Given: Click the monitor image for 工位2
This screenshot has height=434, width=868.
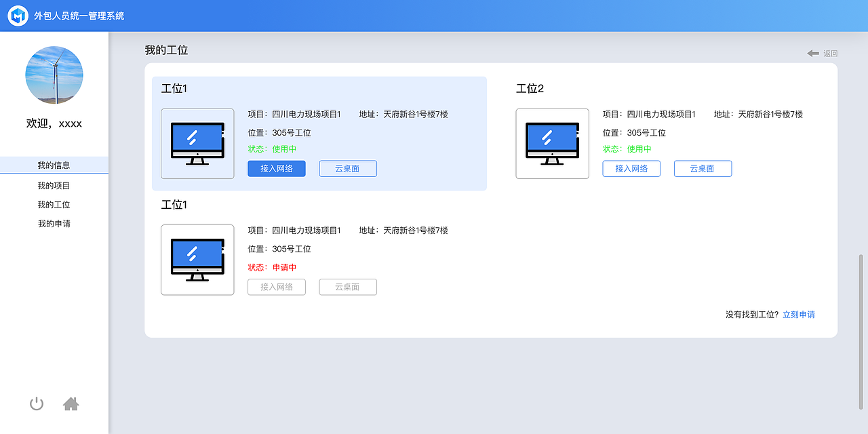Looking at the screenshot, I should (x=552, y=144).
